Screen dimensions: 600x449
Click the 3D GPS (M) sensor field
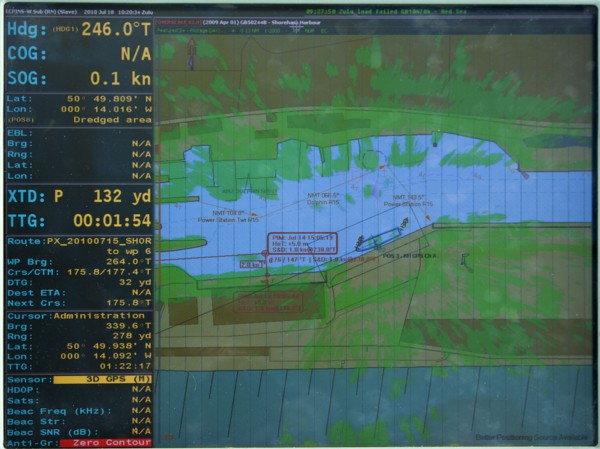point(102,379)
